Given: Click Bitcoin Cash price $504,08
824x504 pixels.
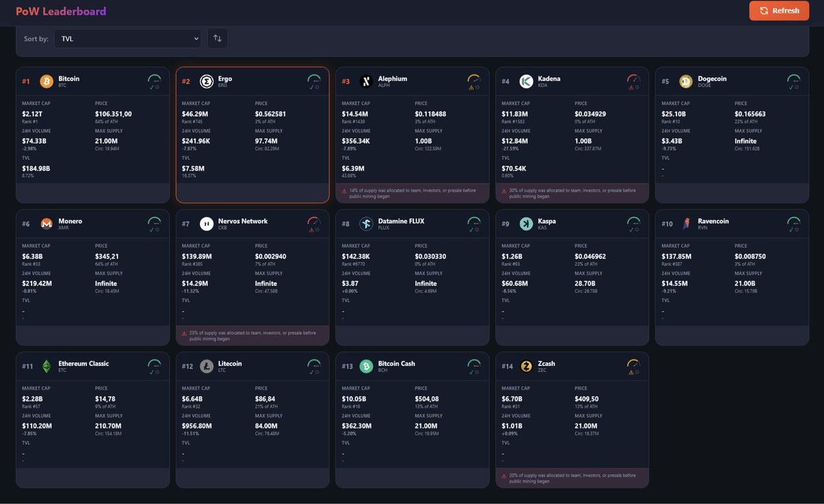Looking at the screenshot, I should point(426,398).
